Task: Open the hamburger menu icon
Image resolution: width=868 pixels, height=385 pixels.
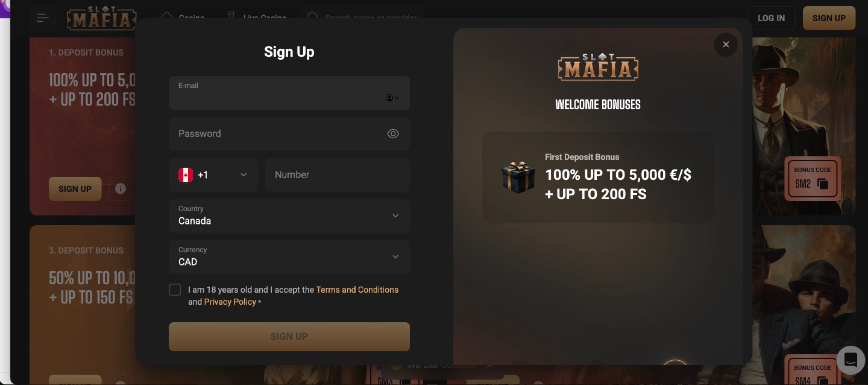Action: (43, 18)
